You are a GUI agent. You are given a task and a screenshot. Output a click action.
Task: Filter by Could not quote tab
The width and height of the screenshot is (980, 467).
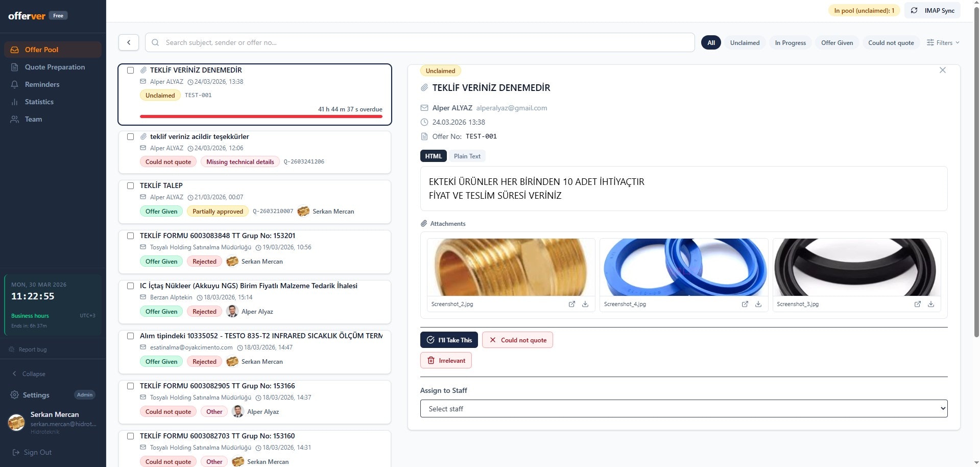891,42
